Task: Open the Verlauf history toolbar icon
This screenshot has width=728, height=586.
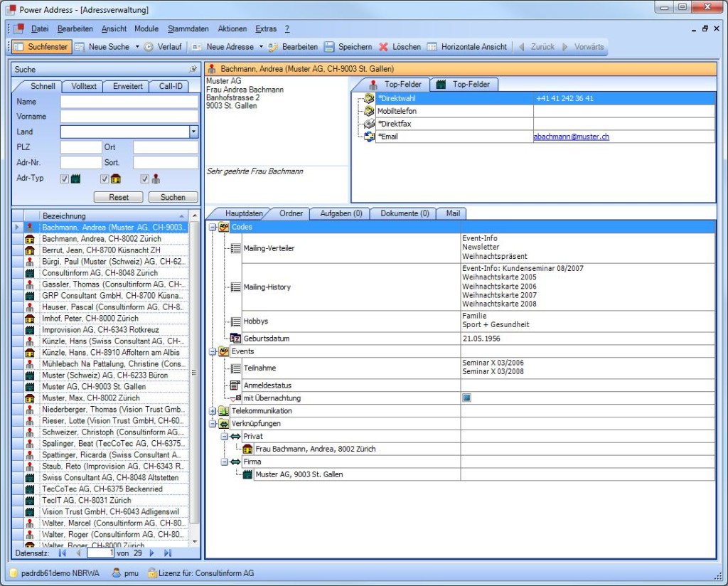Action: click(149, 47)
